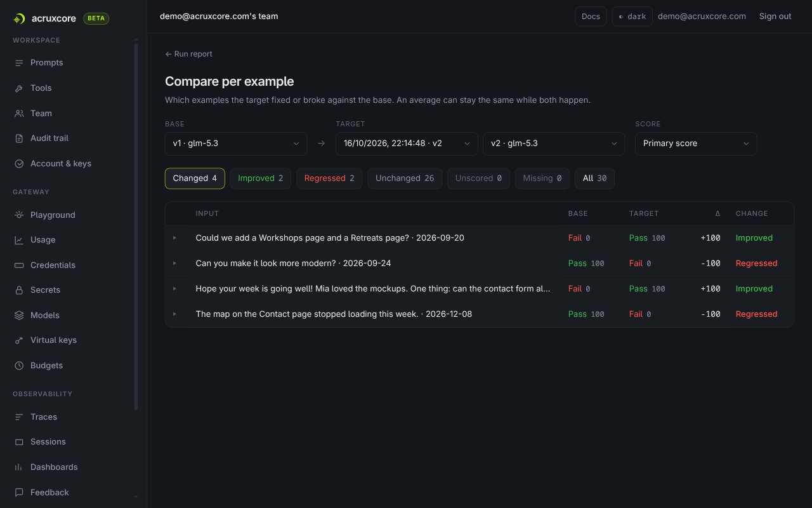
Task: Click the Budgets clock icon
Action: point(19,366)
